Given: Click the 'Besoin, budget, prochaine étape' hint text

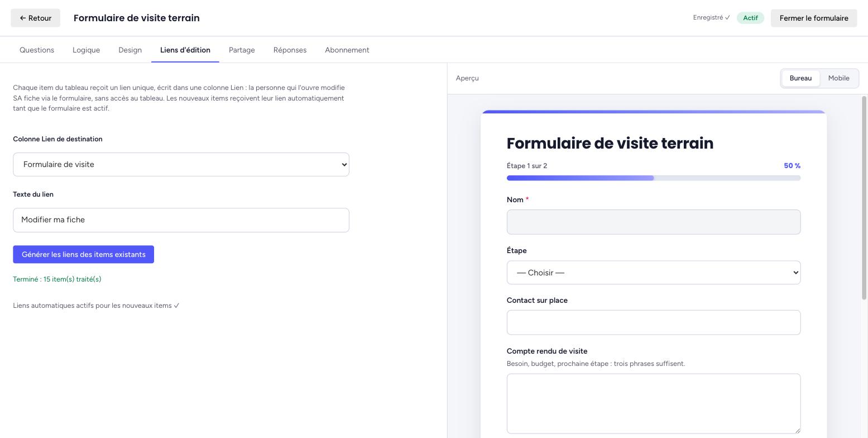Looking at the screenshot, I should [x=596, y=364].
